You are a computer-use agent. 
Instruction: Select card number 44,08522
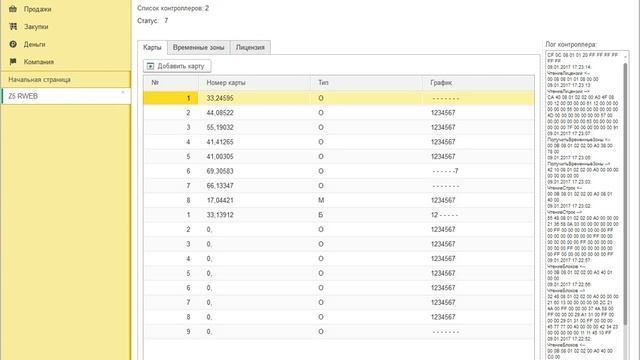click(x=220, y=113)
